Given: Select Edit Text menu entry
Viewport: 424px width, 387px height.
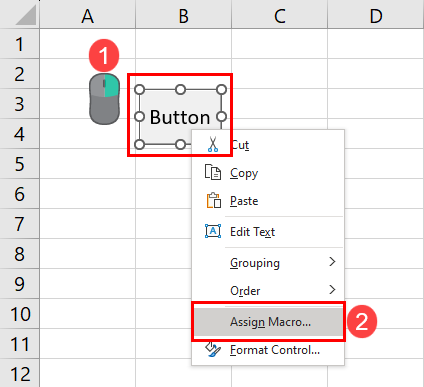Looking at the screenshot, I should pos(268,232).
